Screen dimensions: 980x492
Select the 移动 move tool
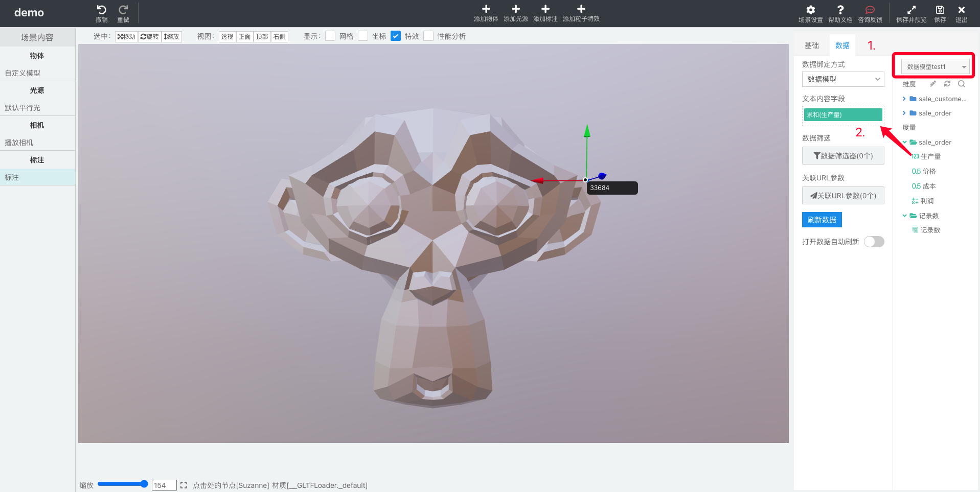coord(126,37)
